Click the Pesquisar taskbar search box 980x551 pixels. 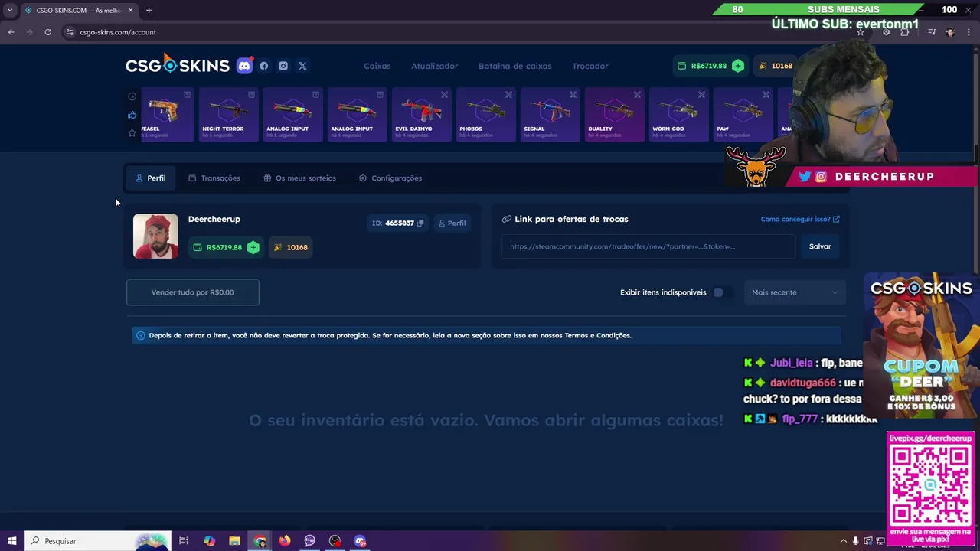point(98,541)
